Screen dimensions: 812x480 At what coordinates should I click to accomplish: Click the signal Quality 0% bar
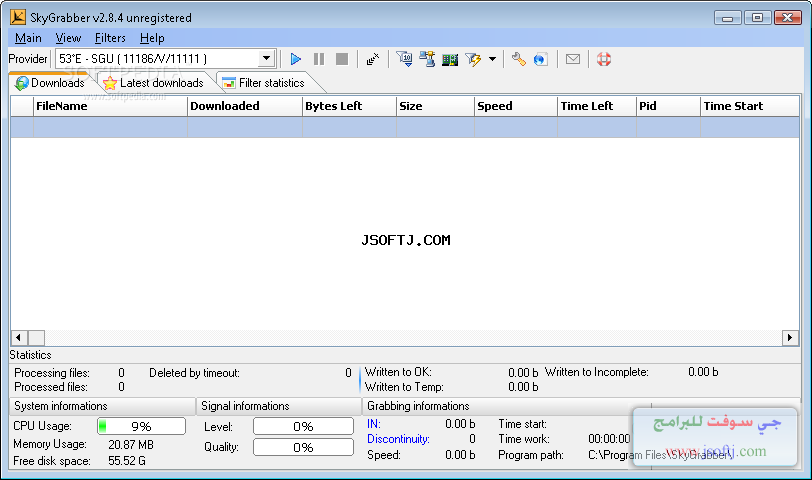(303, 447)
